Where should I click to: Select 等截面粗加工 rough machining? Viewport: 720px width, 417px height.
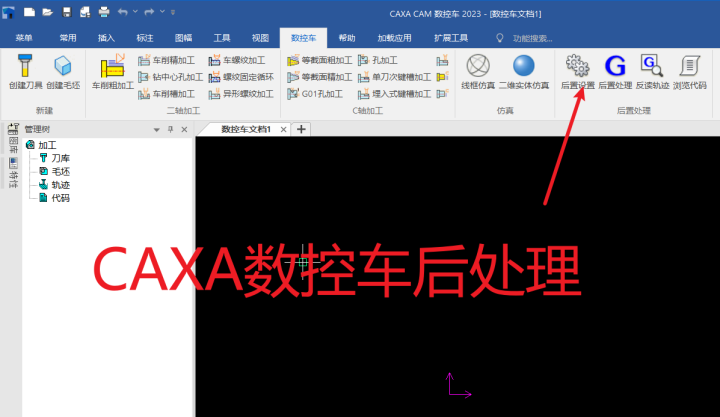point(320,60)
